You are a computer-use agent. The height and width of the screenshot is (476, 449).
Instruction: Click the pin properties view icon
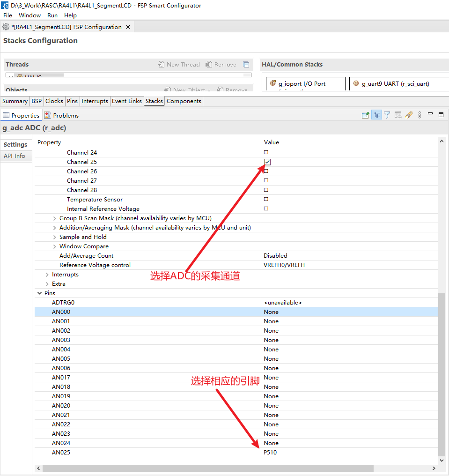[x=366, y=115]
